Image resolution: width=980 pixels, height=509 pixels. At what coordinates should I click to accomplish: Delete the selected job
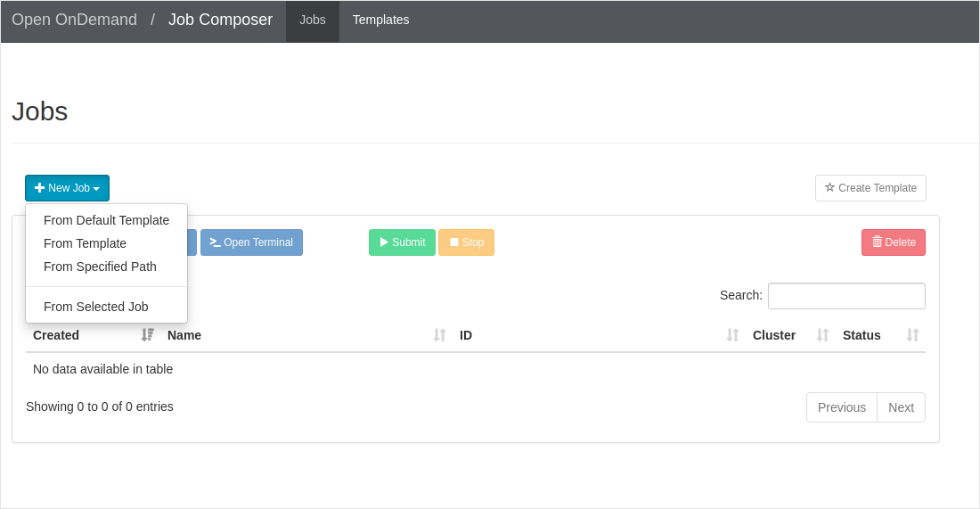click(x=894, y=242)
